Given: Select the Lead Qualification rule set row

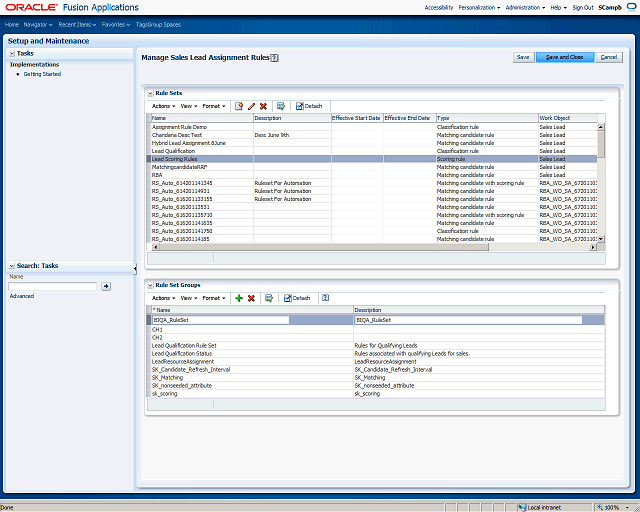Looking at the screenshot, I should [372, 151].
